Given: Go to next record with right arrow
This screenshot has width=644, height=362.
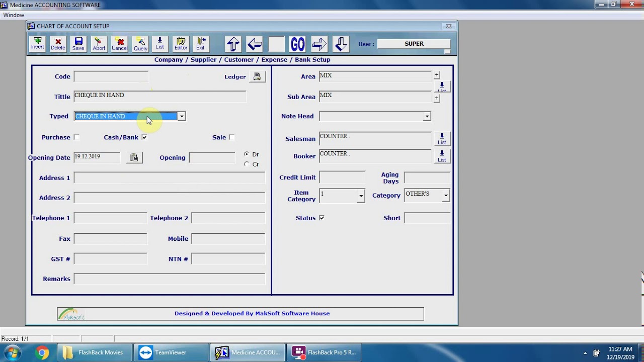Looking at the screenshot, I should pyautogui.click(x=319, y=44).
